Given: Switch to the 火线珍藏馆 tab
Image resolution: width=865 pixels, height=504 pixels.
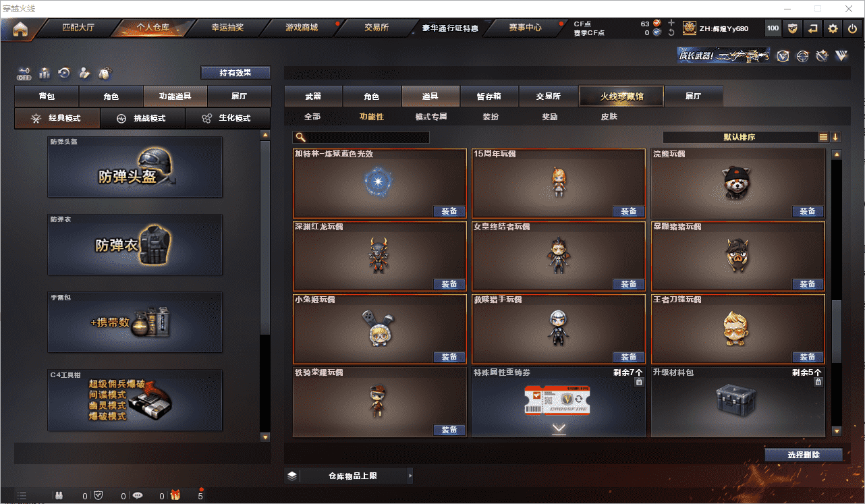Looking at the screenshot, I should coord(621,96).
